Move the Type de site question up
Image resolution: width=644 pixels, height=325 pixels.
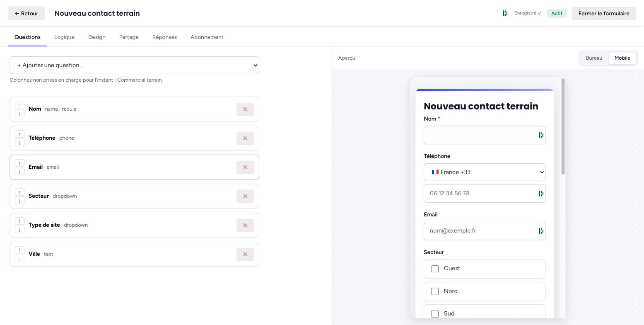[x=19, y=221]
